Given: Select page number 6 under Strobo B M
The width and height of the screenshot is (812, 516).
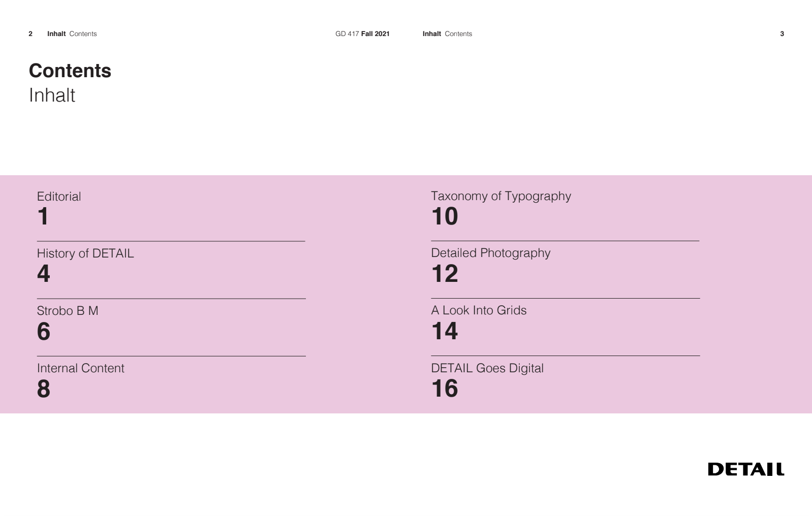Looking at the screenshot, I should (x=44, y=332).
